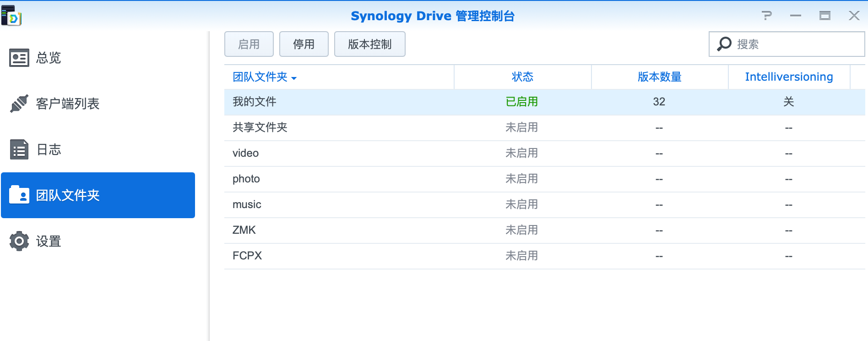Select the photo folder row
Viewport: 868px width, 341px height.
(x=545, y=179)
